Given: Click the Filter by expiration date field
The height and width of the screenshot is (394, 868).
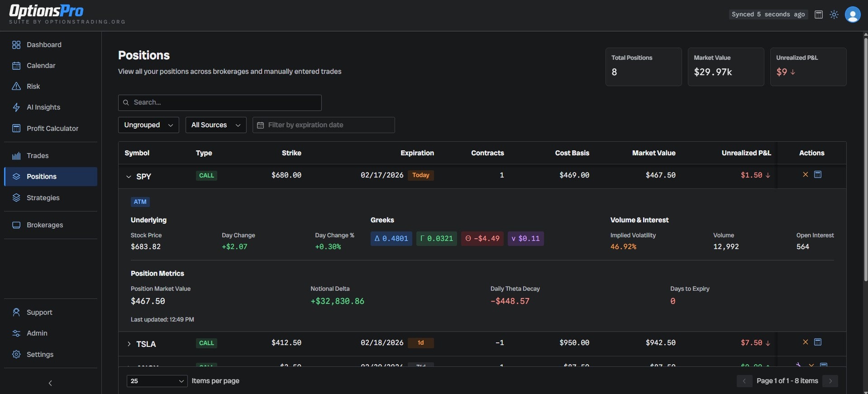Looking at the screenshot, I should click(x=324, y=125).
